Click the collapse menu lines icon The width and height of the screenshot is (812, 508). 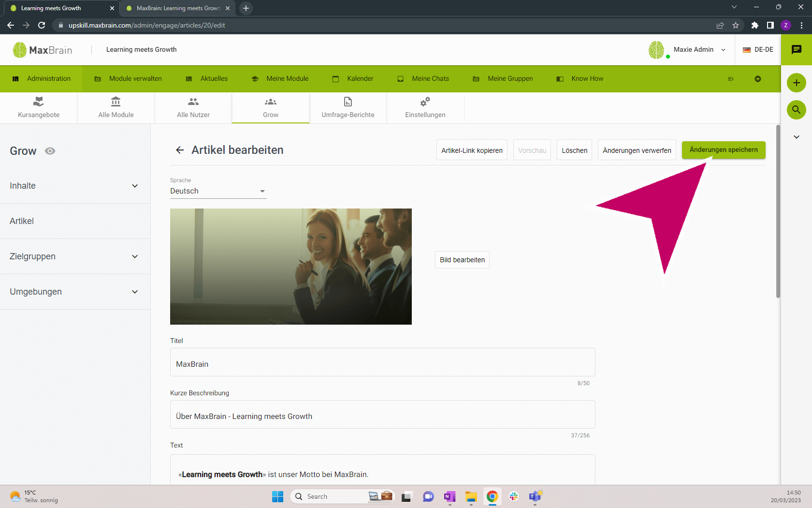click(731, 79)
